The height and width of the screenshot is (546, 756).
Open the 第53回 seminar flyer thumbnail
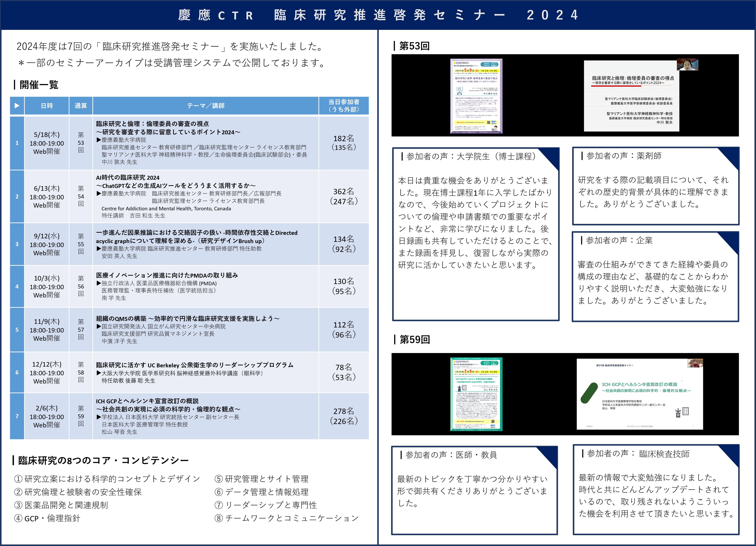476,96
